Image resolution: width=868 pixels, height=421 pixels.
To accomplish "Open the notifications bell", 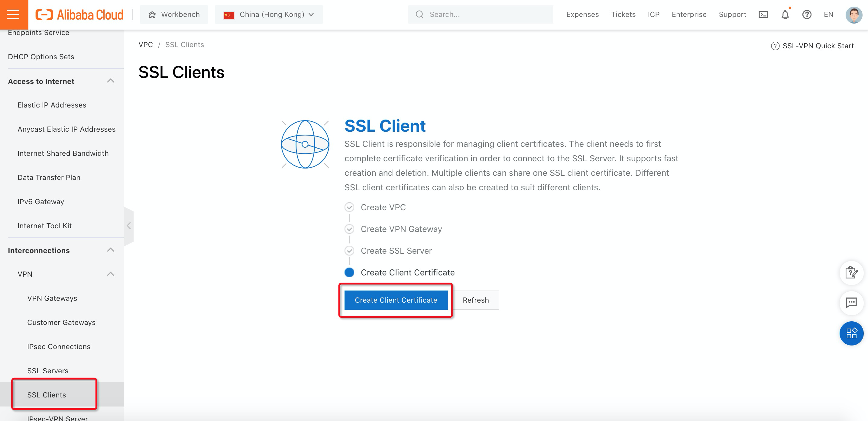I will point(785,14).
